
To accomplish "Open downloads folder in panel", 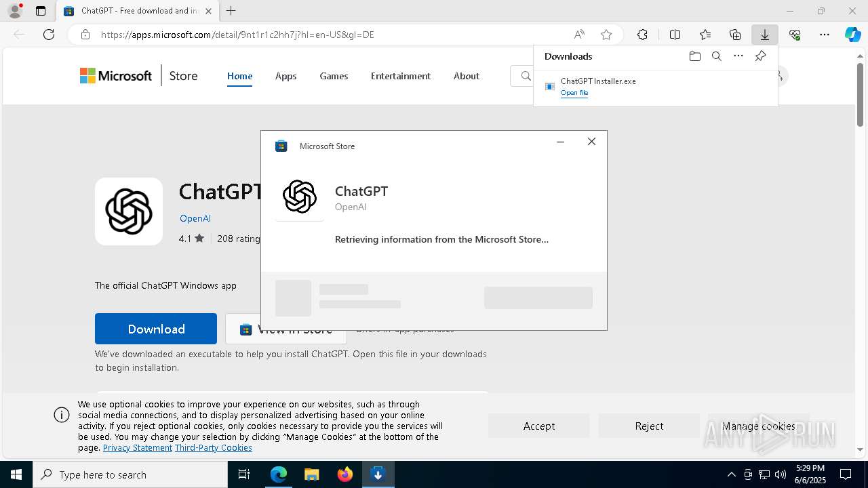I will pyautogui.click(x=694, y=56).
